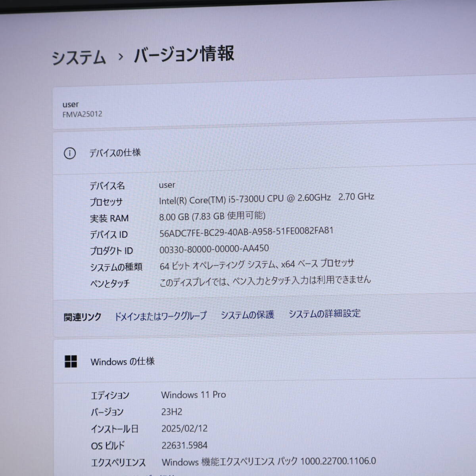Click the FMVA25012 model name

pyautogui.click(x=82, y=114)
